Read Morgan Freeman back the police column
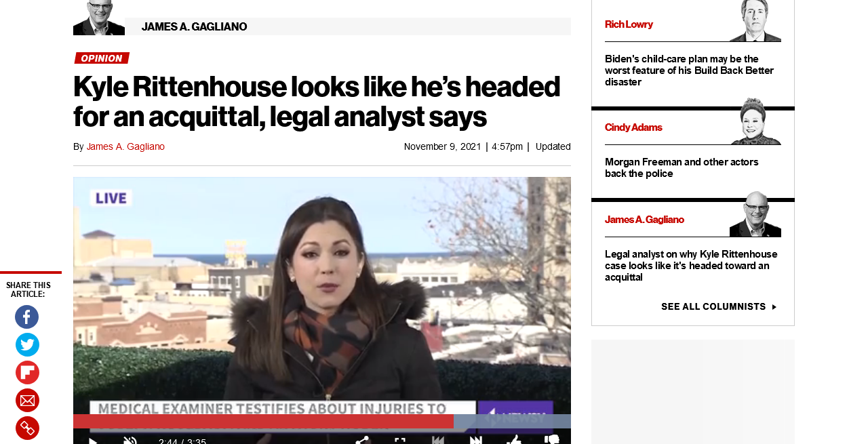The width and height of the screenshot is (868, 444). pos(682,168)
